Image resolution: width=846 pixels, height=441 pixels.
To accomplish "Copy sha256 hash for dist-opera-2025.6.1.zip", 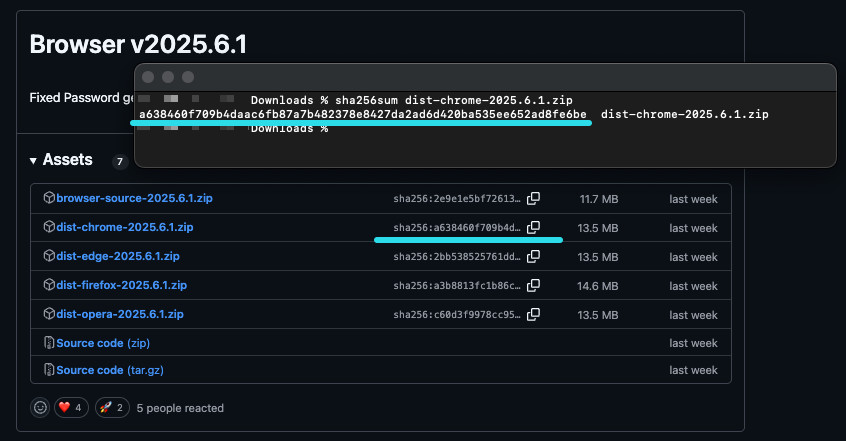I will click(x=534, y=314).
